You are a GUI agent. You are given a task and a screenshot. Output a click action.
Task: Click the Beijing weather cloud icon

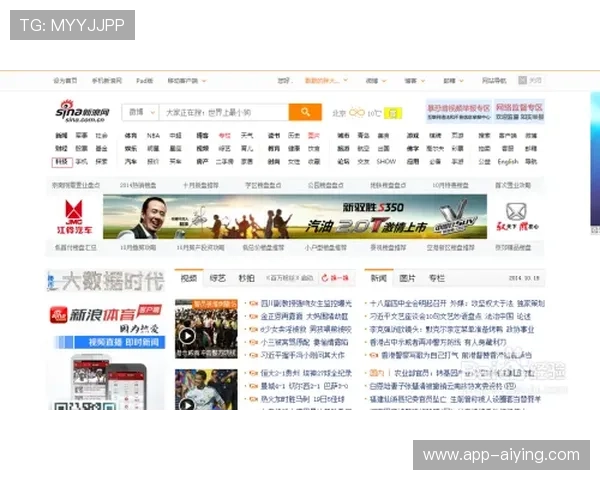[x=357, y=113]
